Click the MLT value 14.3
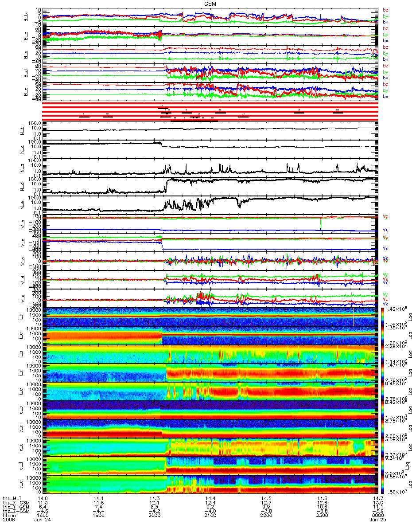The height and width of the screenshot is (532, 412). coord(154,498)
